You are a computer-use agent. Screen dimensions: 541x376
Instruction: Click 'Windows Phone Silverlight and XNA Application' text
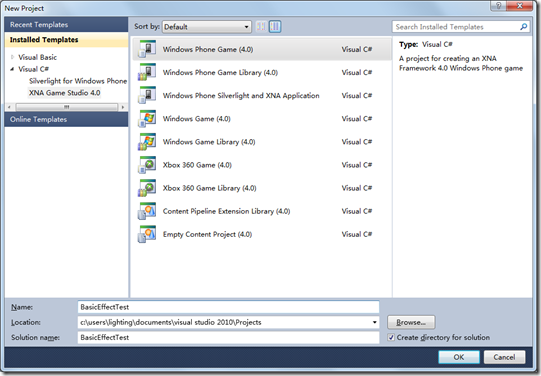coord(241,96)
